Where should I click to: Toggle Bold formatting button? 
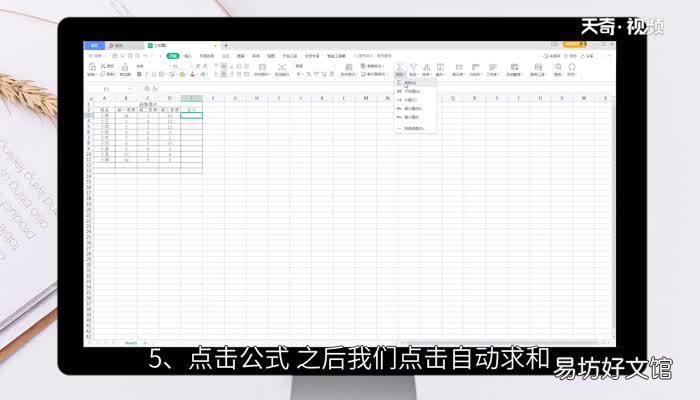click(139, 74)
